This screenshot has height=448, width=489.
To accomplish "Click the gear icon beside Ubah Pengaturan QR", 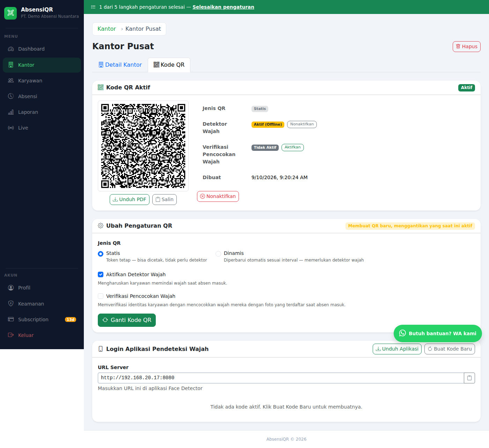I will tap(101, 226).
